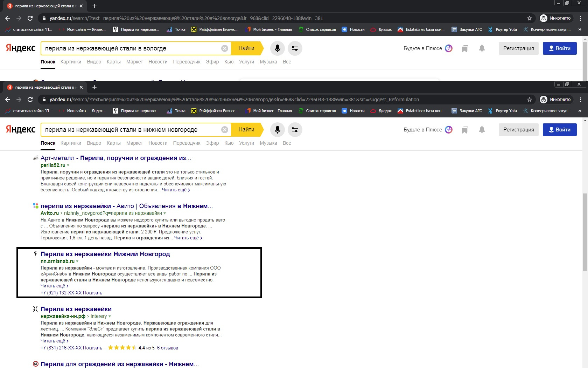The height and width of the screenshot is (368, 588).
Task: Open Перила из нержавейки Нижний Новгород link
Action: point(105,254)
